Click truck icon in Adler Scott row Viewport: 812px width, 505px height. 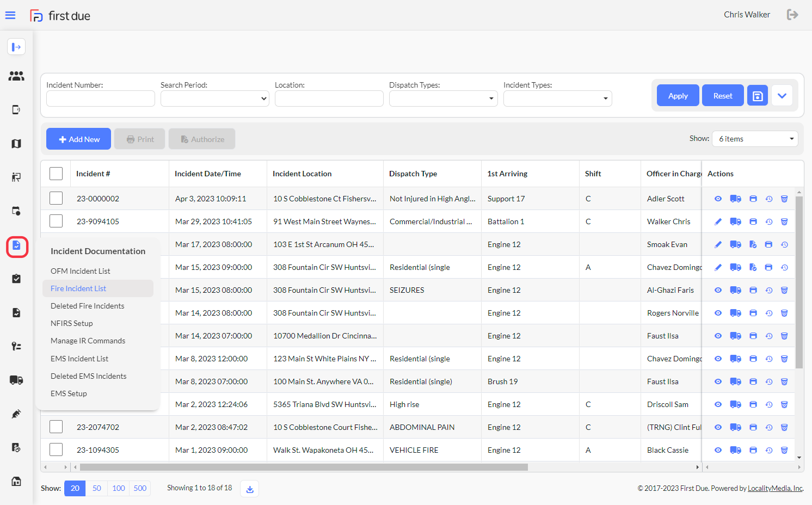735,199
